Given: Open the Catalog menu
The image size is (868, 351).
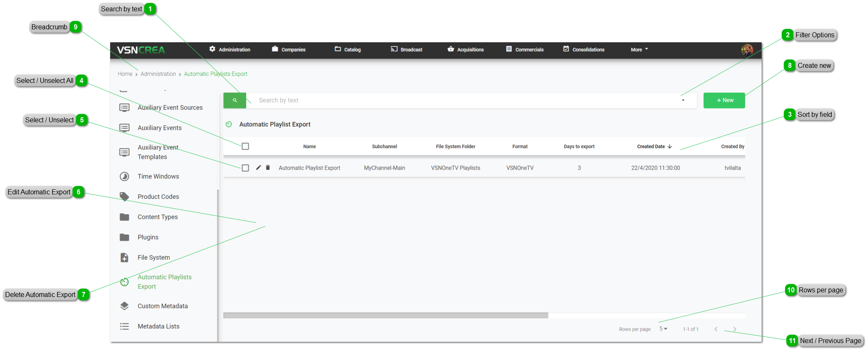Looking at the screenshot, I should pos(348,50).
